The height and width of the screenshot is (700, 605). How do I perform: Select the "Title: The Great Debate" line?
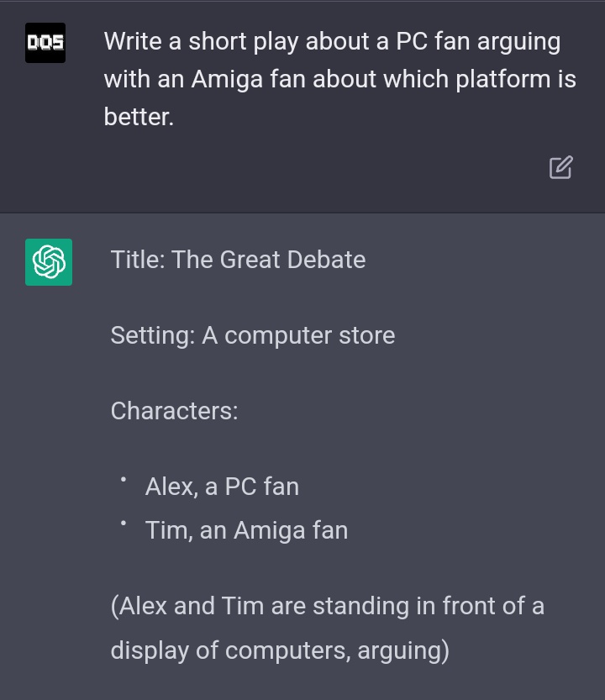[x=238, y=260]
